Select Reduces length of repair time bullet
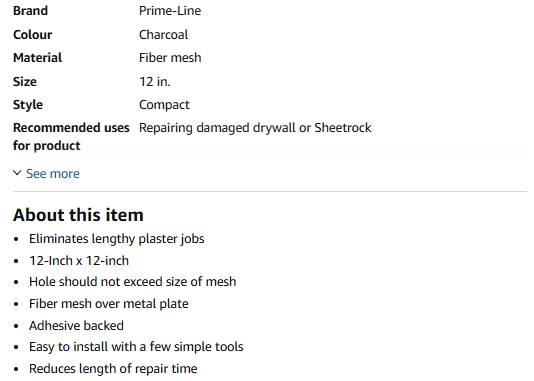The height and width of the screenshot is (381, 534). coord(113,368)
